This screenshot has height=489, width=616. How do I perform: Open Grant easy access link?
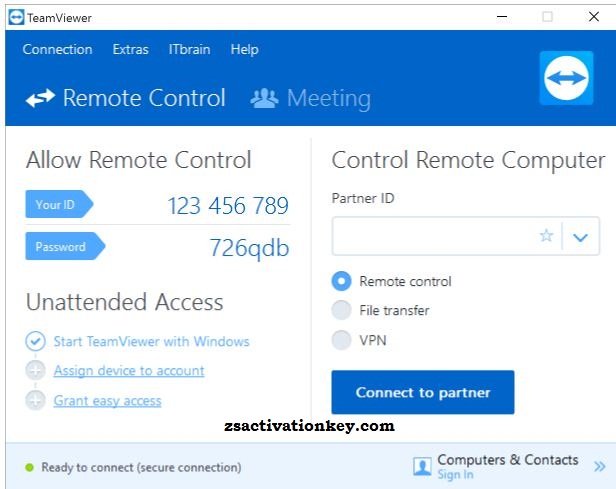pos(107,401)
